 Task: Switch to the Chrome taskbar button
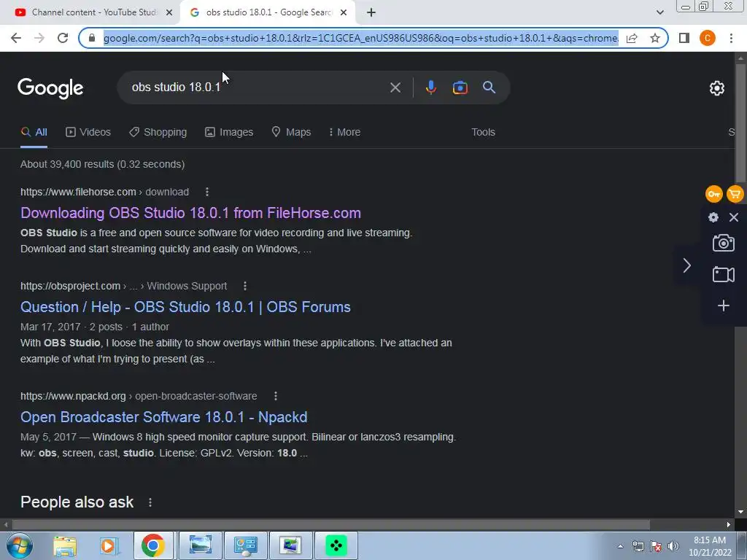153,545
